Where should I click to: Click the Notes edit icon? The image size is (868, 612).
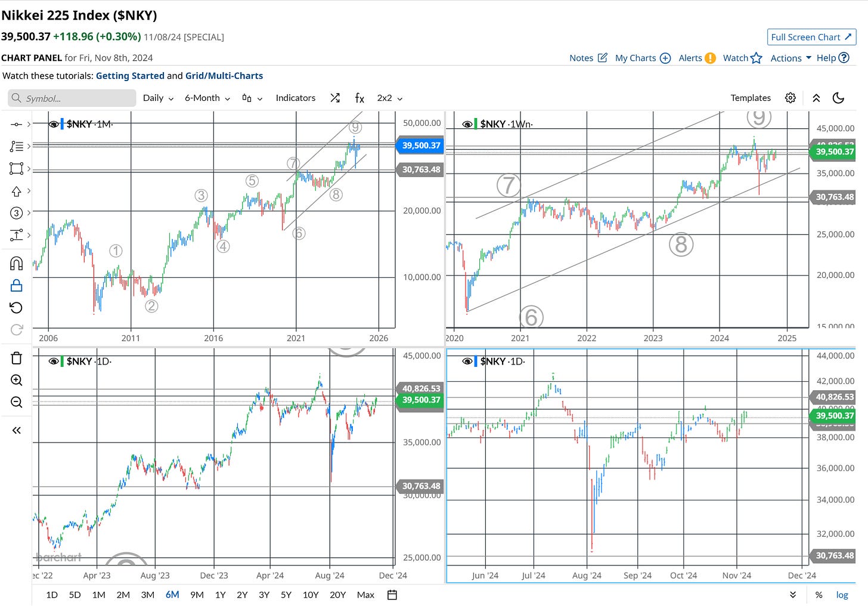[x=602, y=58]
